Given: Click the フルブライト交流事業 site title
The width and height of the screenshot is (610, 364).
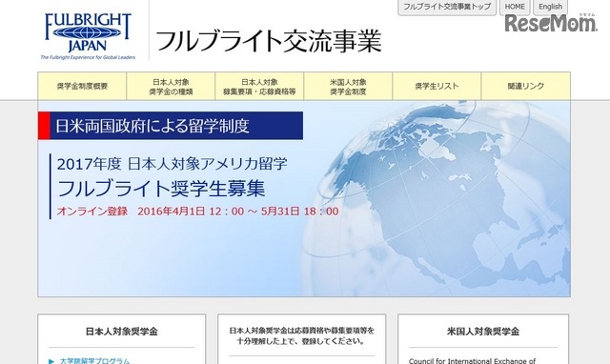Looking at the screenshot, I should (x=269, y=41).
